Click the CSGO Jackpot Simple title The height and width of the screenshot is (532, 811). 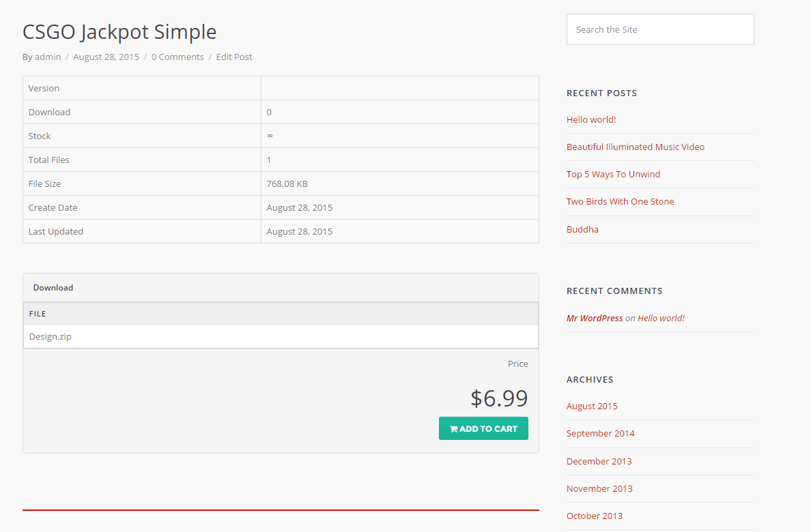coord(119,32)
